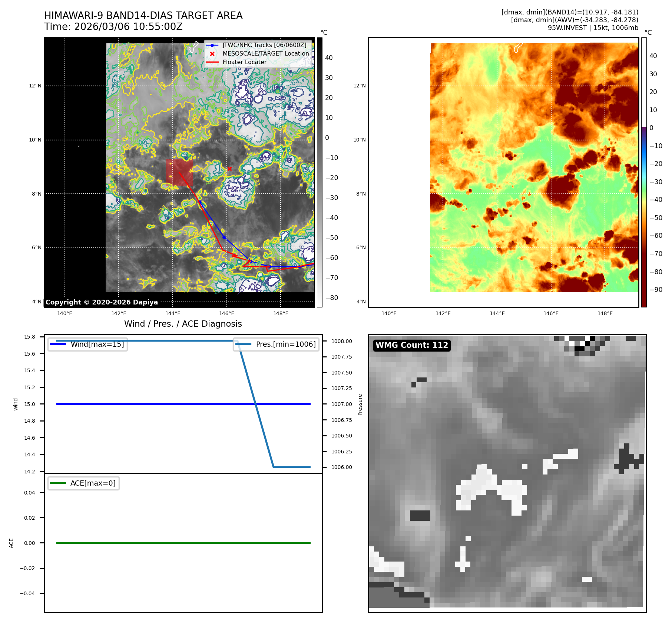Click the blue track dot near 6°N on the map

[224, 237]
